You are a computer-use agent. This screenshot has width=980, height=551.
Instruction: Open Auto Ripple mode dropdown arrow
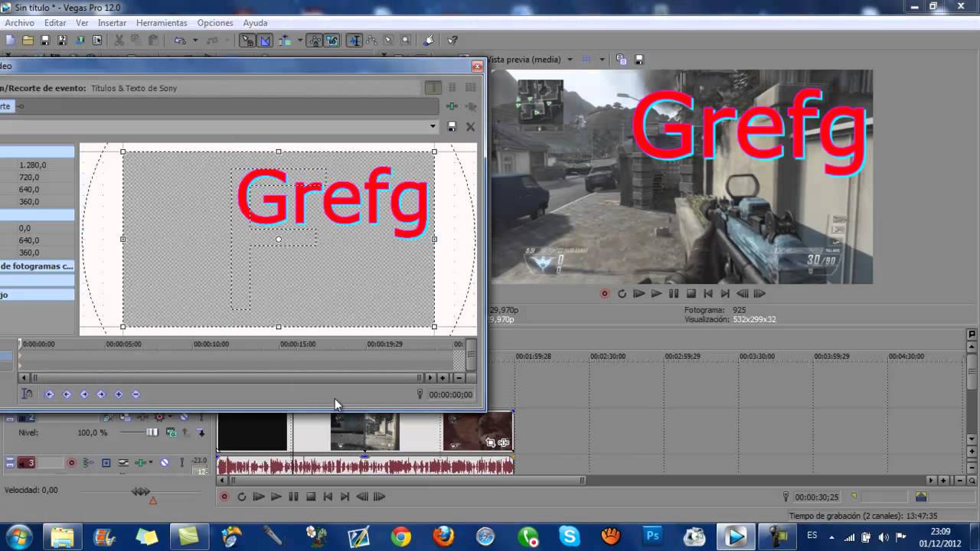coord(299,41)
